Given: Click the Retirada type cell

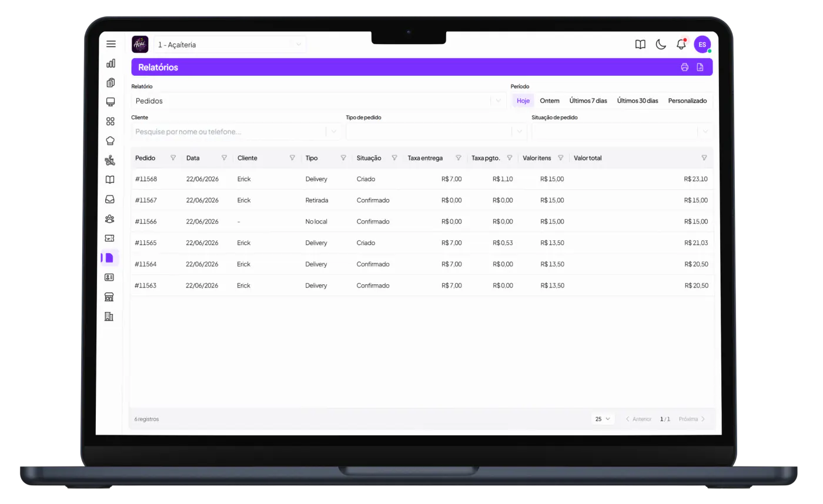Looking at the screenshot, I should tap(317, 200).
